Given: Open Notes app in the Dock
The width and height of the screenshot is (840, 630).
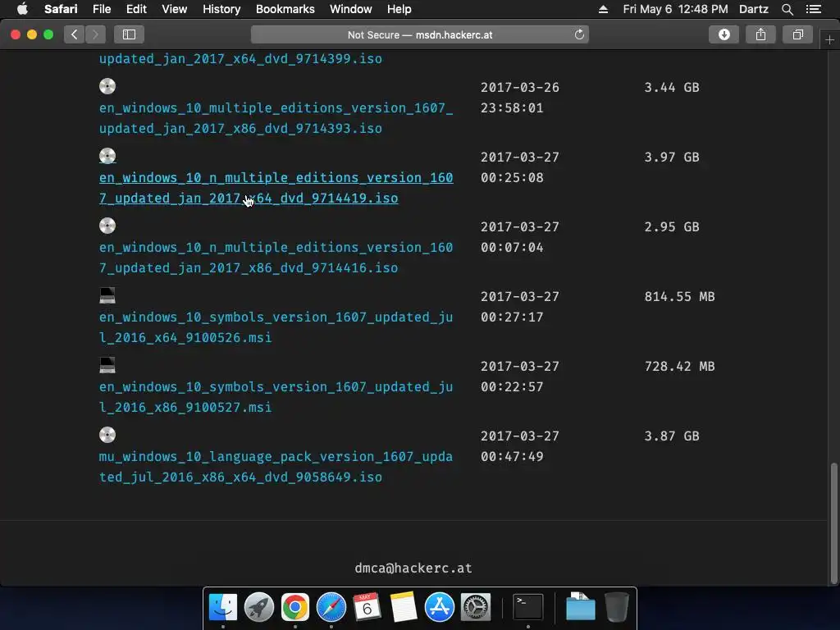Looking at the screenshot, I should pyautogui.click(x=404, y=607).
